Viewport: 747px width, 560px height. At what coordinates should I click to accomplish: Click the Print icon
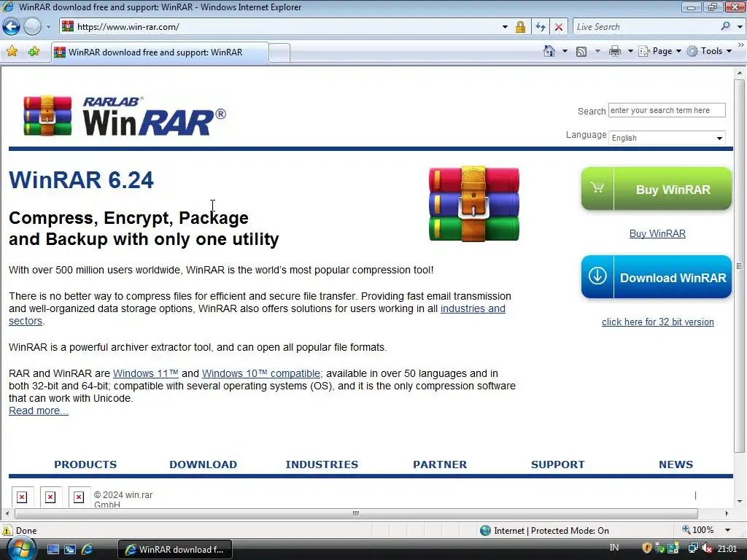click(x=615, y=51)
